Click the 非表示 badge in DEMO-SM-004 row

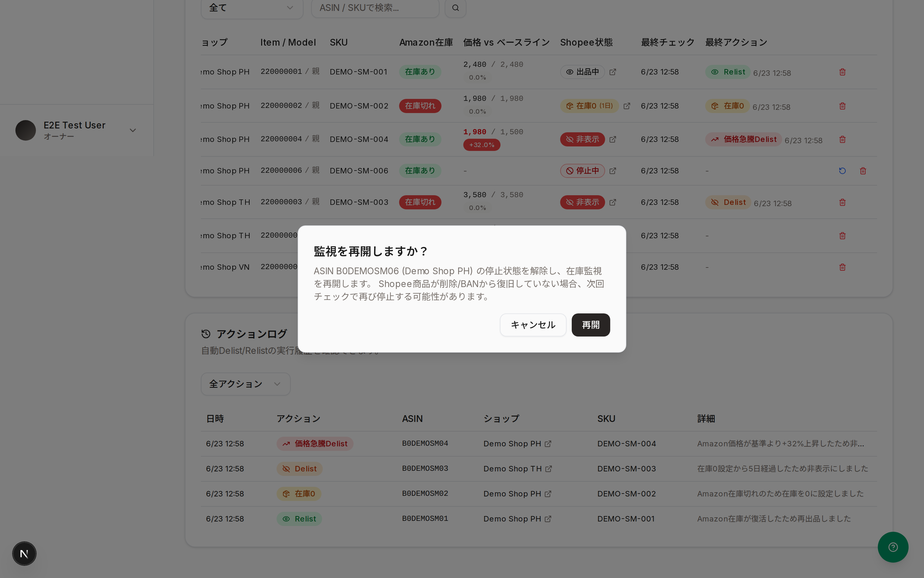(582, 140)
